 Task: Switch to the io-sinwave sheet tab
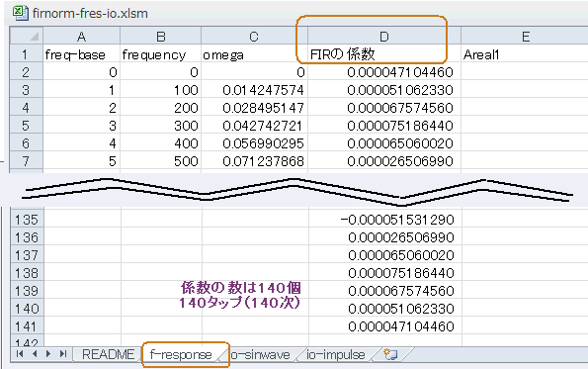[x=260, y=354]
